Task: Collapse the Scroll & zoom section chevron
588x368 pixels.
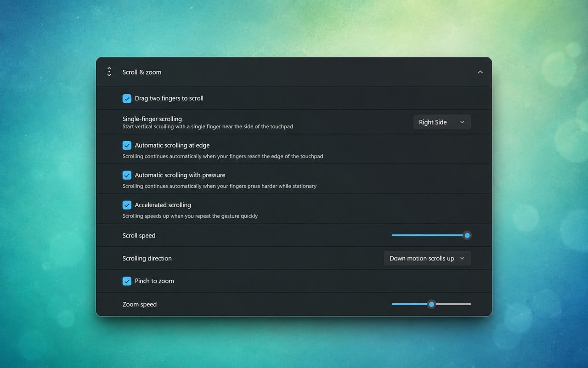Action: 480,72
